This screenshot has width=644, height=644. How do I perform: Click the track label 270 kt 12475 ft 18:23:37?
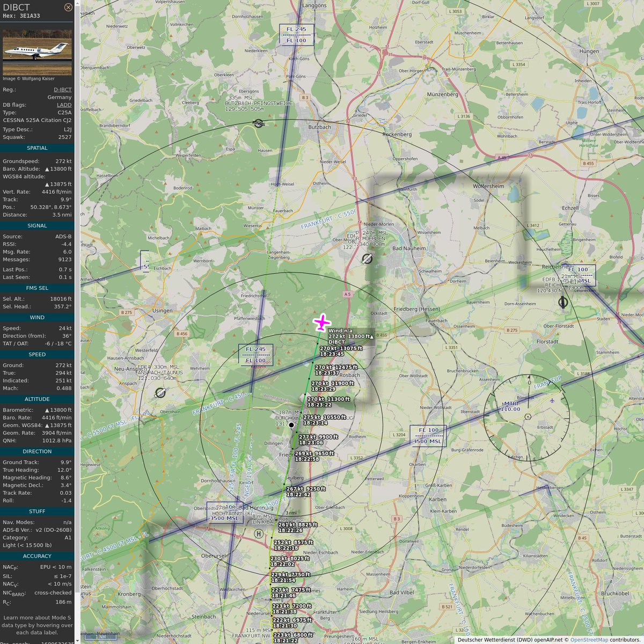coord(336,370)
